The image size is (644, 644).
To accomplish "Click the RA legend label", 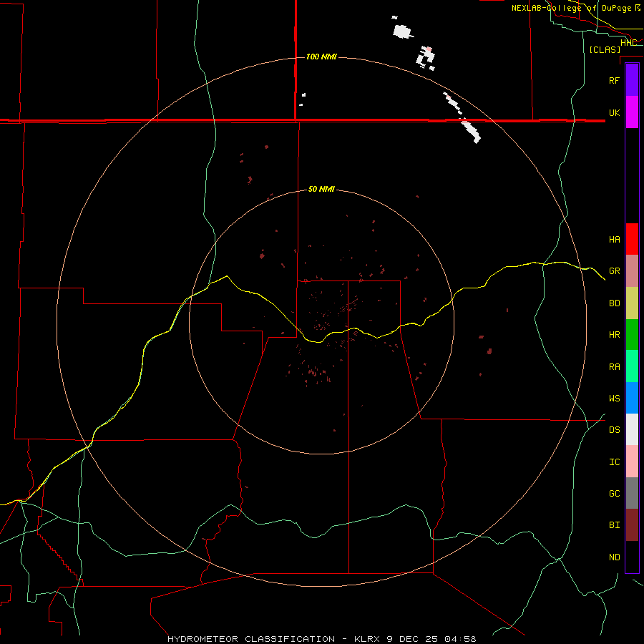I will [615, 367].
